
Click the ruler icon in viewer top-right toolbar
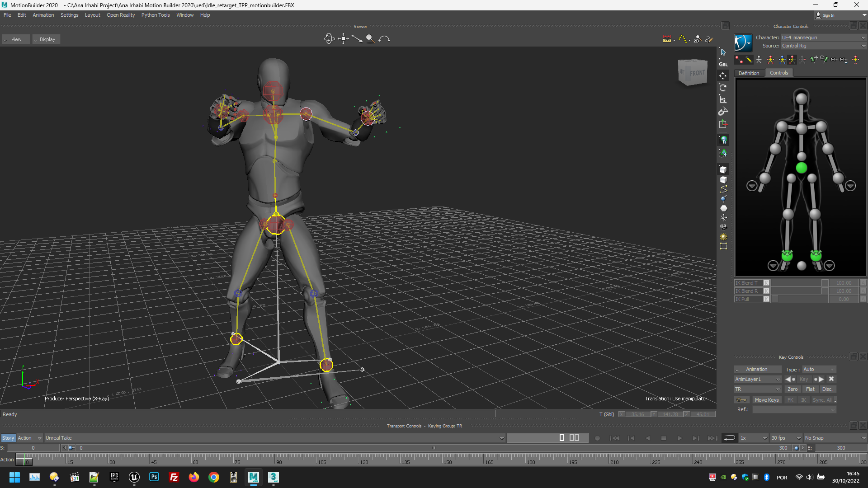point(667,39)
